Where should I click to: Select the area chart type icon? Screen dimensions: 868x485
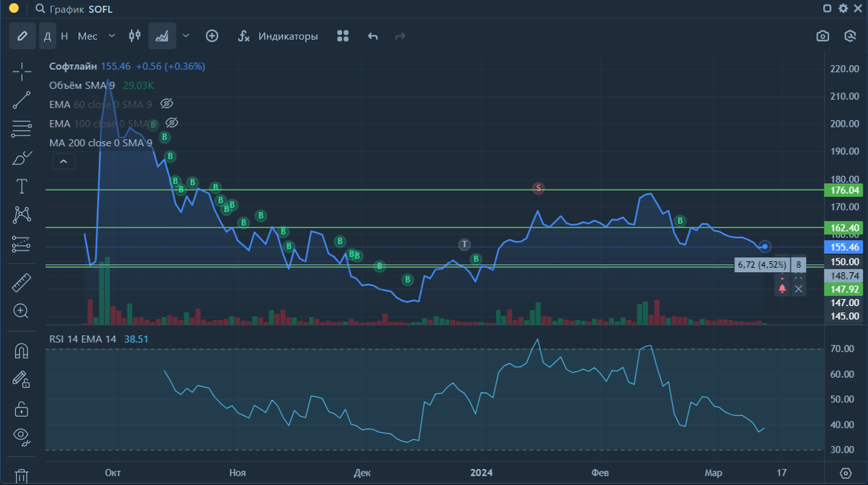(x=163, y=35)
